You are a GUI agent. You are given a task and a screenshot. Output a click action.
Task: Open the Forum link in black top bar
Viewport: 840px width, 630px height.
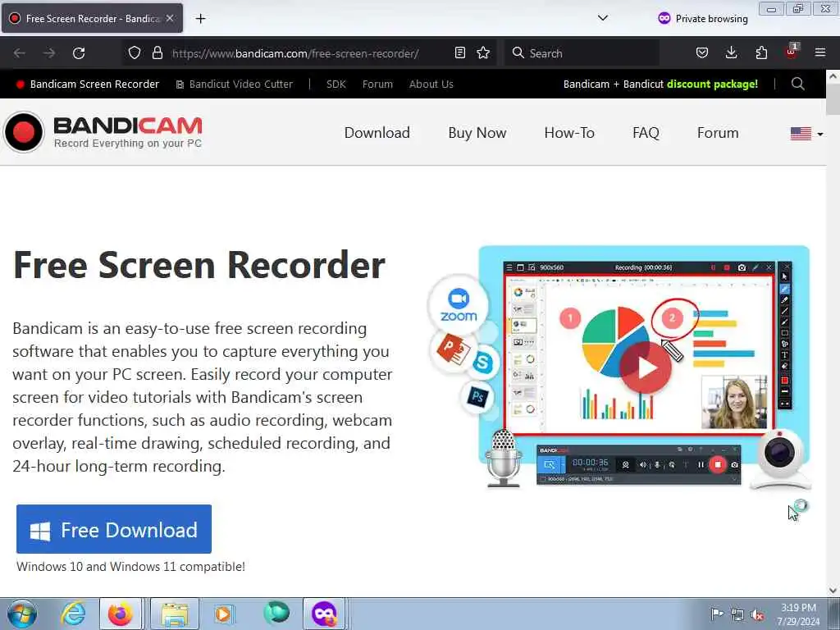(x=377, y=84)
